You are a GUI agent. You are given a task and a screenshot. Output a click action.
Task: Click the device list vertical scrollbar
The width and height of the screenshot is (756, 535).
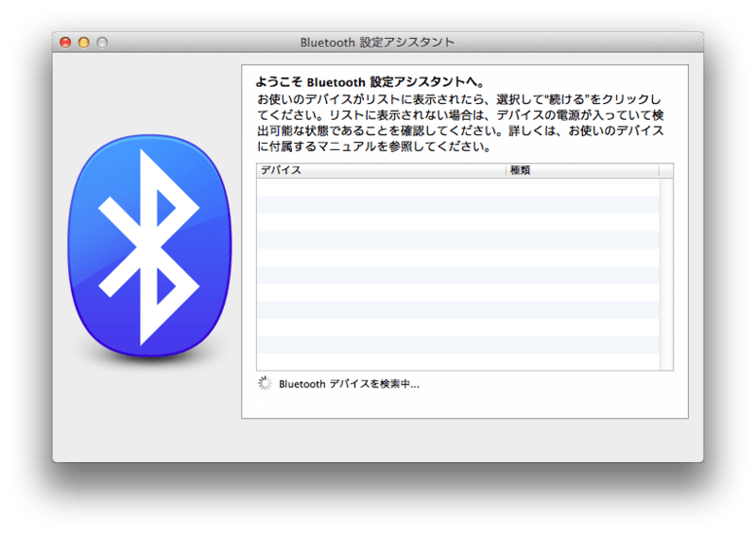[666, 274]
